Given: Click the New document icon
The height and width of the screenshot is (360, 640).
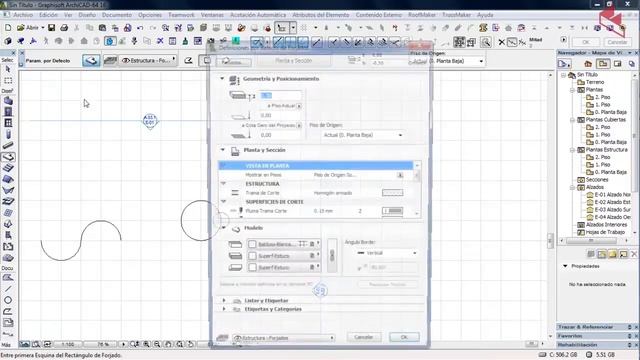Looking at the screenshot, I should 8,28.
